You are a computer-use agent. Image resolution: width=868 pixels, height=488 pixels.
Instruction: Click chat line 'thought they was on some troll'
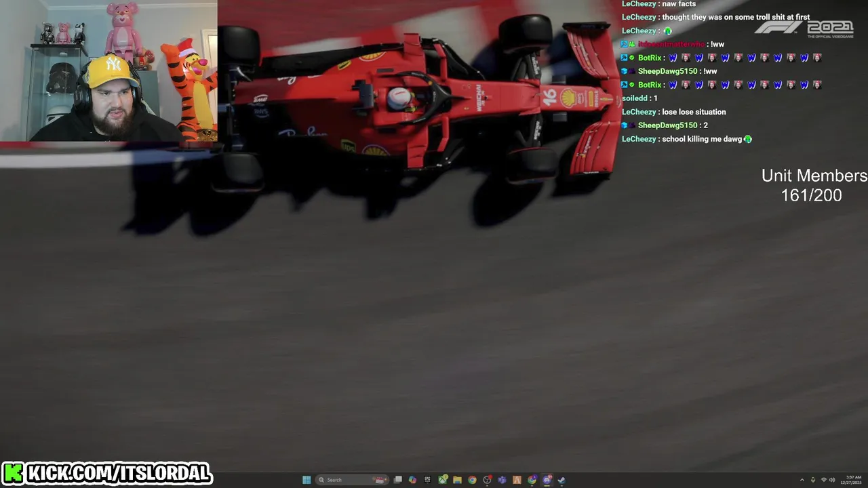[x=736, y=17]
